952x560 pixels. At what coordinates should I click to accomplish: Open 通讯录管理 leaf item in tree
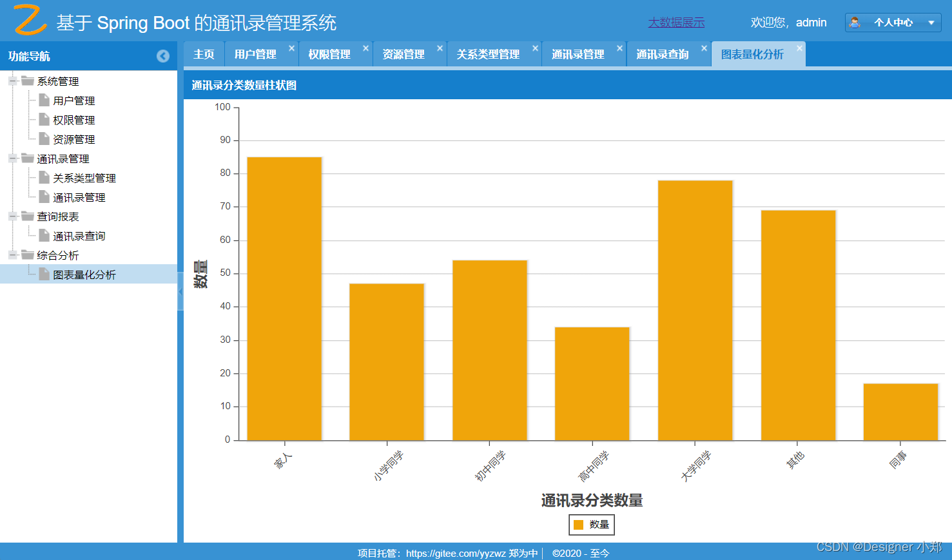79,197
